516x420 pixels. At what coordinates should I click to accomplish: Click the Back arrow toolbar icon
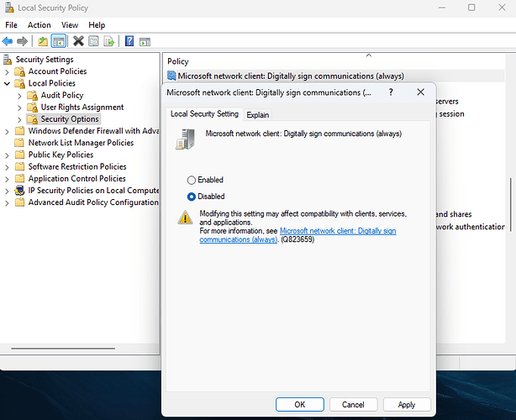[8, 41]
